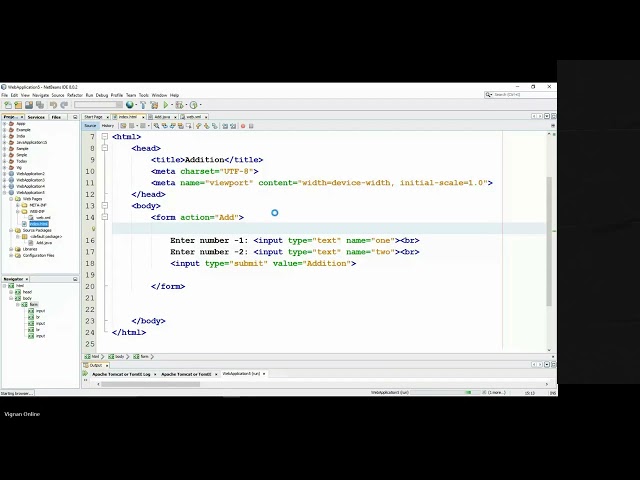The image size is (640, 480).
Task: Click the Profile Project clock icon
Action: (193, 105)
